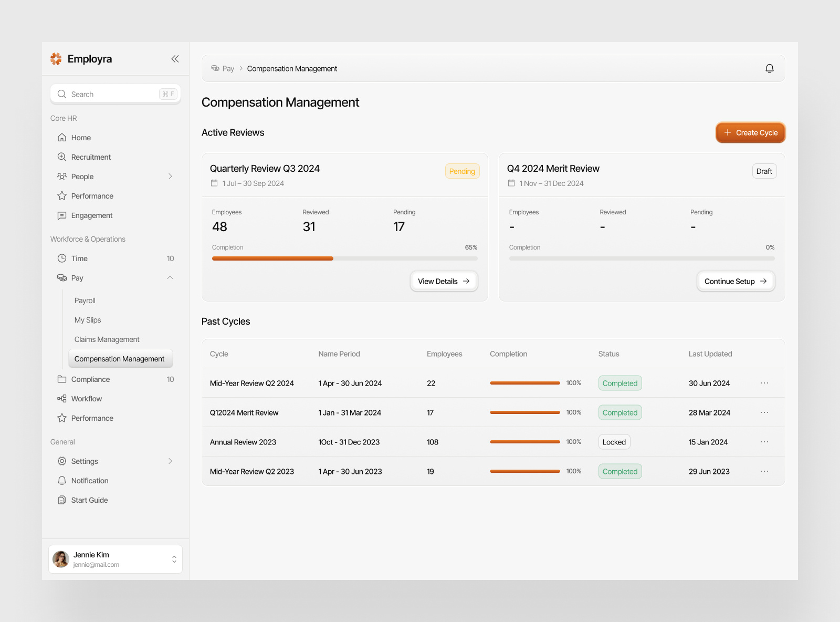Viewport: 840px width, 622px height.
Task: Open more options for Q12024 Merit Review
Action: tap(764, 412)
